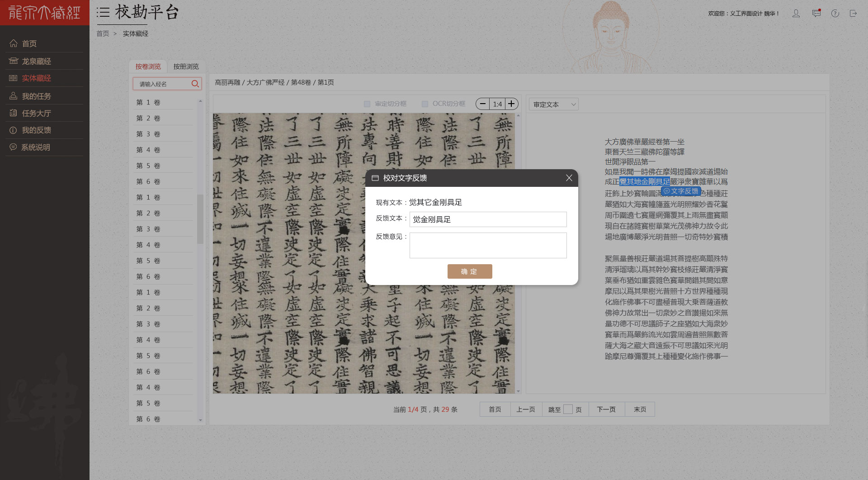Open the 审定文本 dropdown
868x480 pixels.
click(x=553, y=104)
